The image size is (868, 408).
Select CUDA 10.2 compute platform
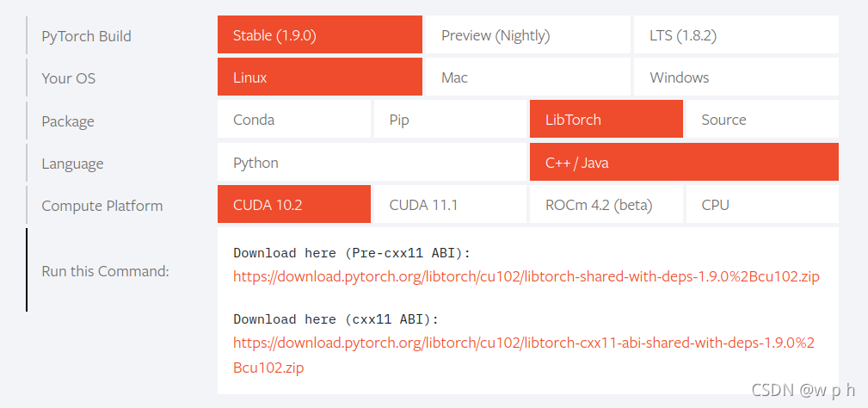(x=294, y=204)
